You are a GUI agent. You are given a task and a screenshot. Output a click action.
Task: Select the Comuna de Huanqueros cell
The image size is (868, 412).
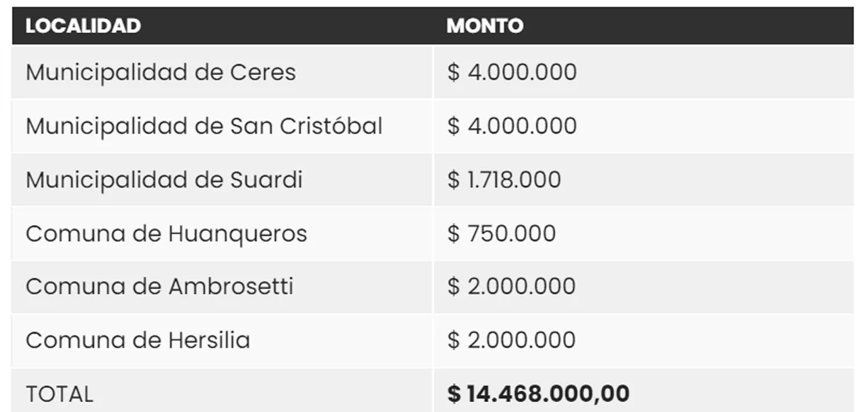pos(166,234)
